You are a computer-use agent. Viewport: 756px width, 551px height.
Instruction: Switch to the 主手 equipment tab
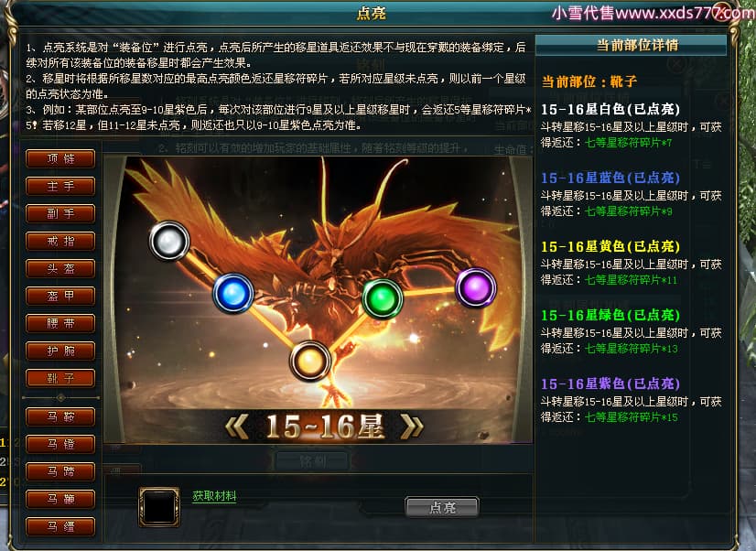point(60,186)
